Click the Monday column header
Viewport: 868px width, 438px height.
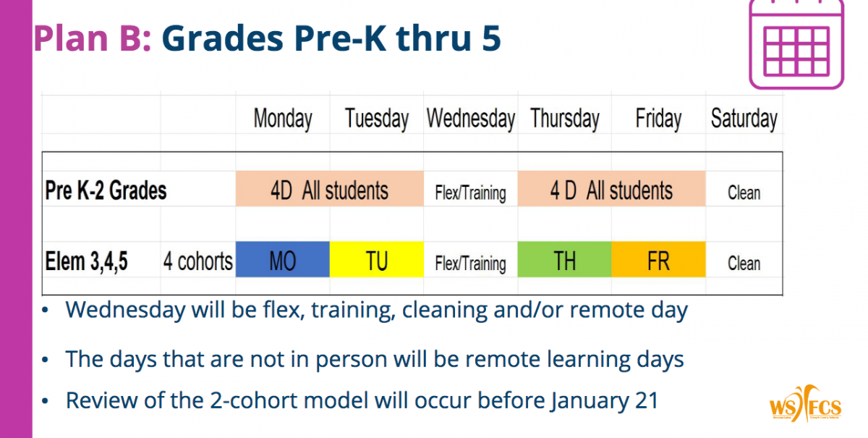point(283,118)
